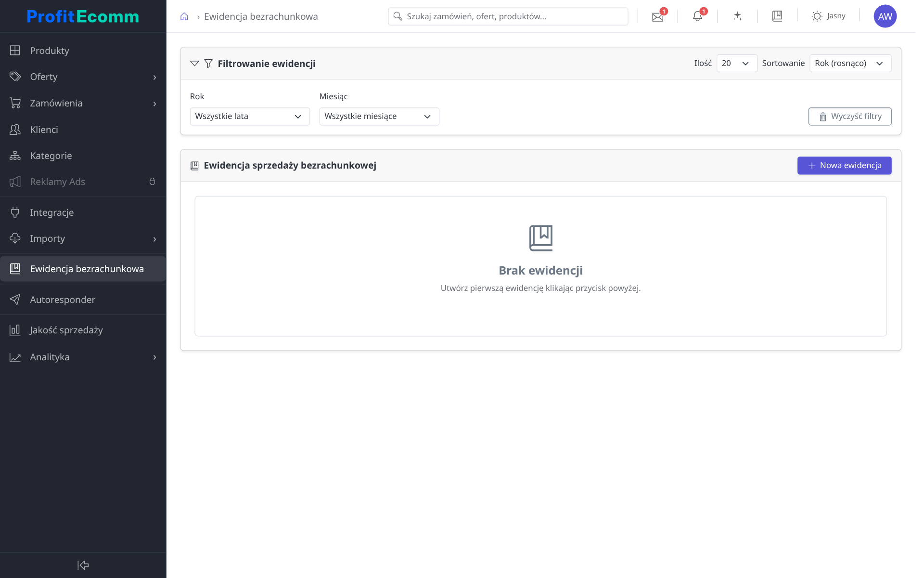The image size is (924, 578).
Task: Click the AI sparkle icon in header
Action: 737,16
